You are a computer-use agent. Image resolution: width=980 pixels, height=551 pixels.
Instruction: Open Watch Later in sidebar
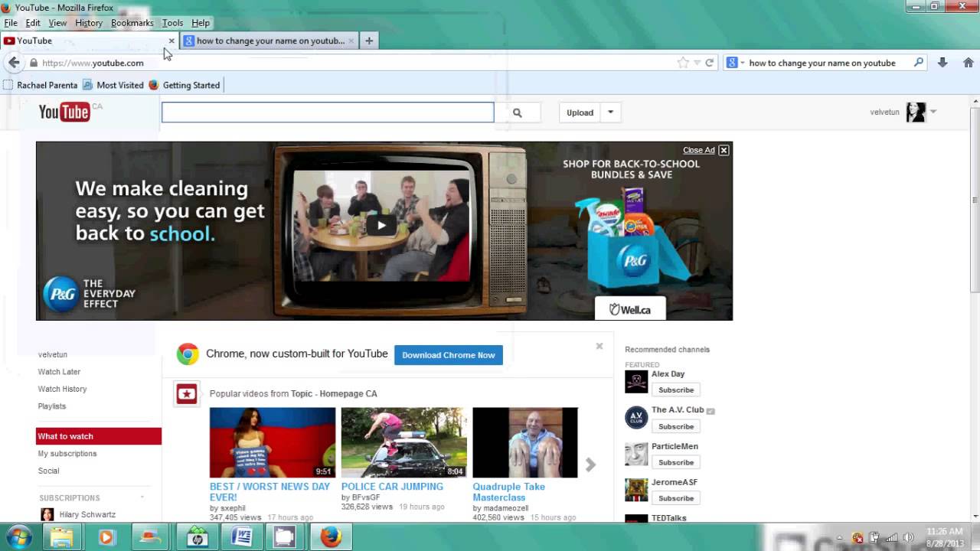59,372
